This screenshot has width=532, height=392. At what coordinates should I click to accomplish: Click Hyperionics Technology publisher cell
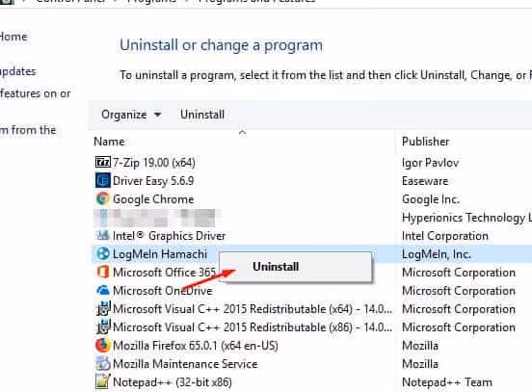466,218
